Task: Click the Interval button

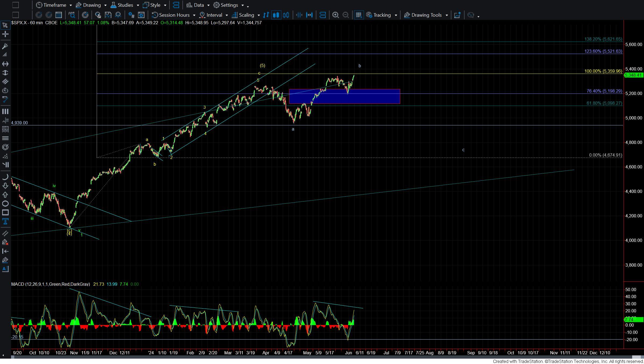Action: (x=214, y=15)
